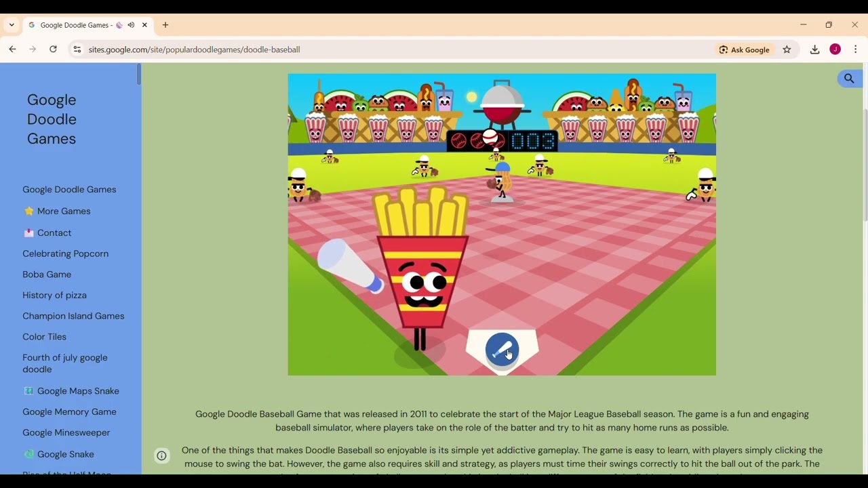Open the Chrome three-dot menu

pos(855,49)
